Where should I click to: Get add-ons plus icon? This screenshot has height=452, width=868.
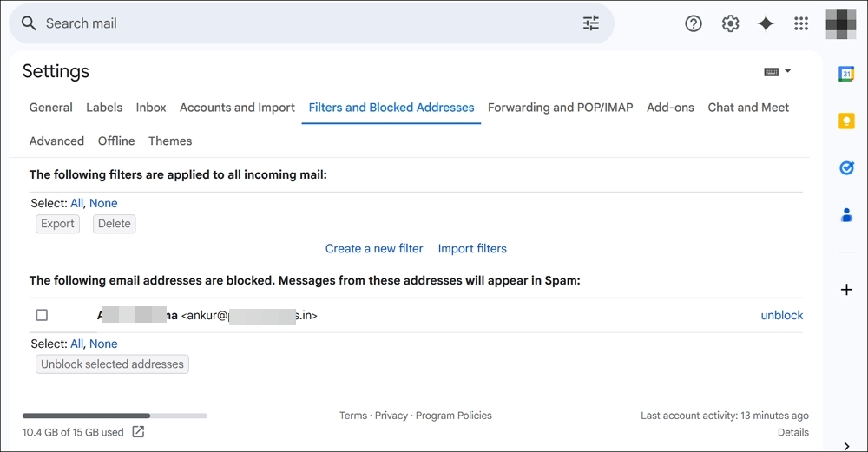coord(846,290)
